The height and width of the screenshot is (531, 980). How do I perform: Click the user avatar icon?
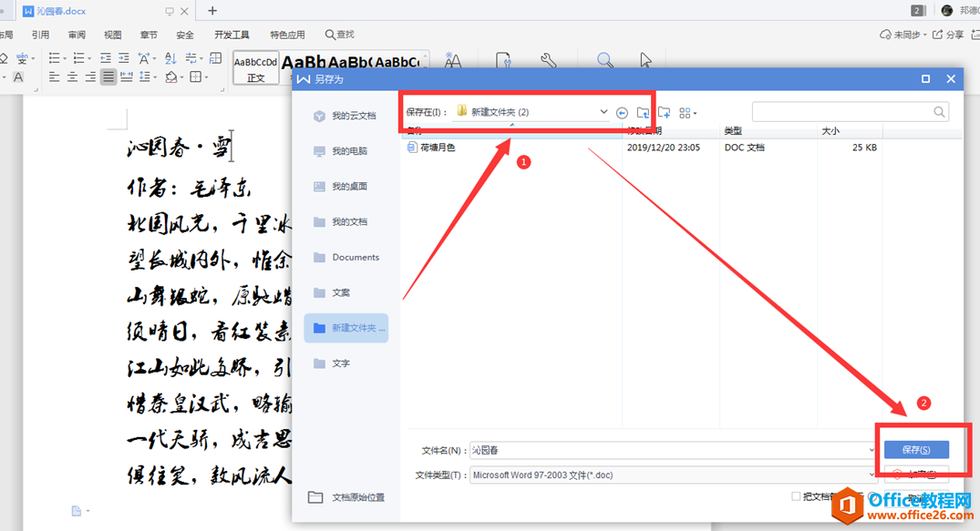point(947,10)
